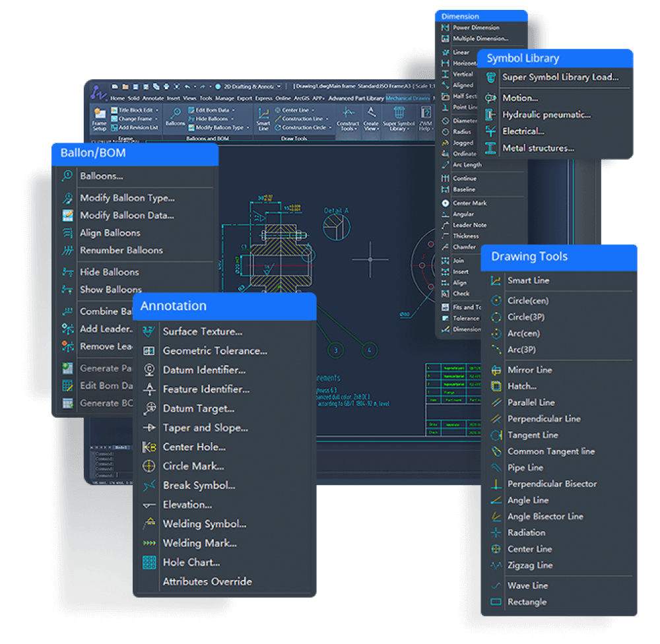Expand the Construct Tools dropdown
The height and width of the screenshot is (644, 660).
348,128
